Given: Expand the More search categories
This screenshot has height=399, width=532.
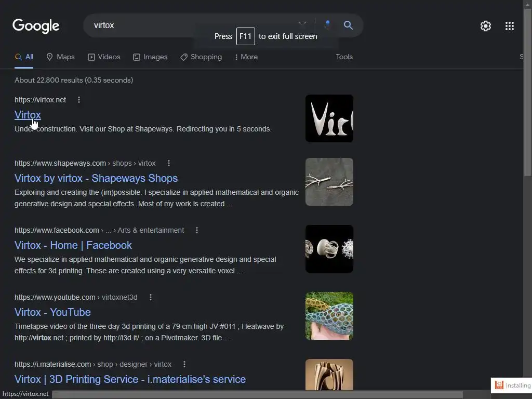Looking at the screenshot, I should 246,57.
